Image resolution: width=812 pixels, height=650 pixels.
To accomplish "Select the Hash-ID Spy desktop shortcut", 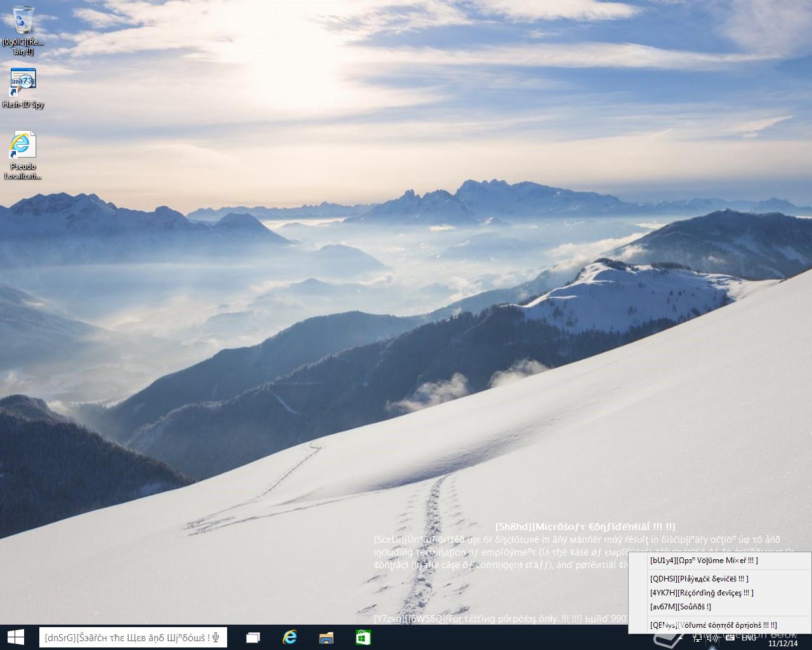I will coord(23,88).
